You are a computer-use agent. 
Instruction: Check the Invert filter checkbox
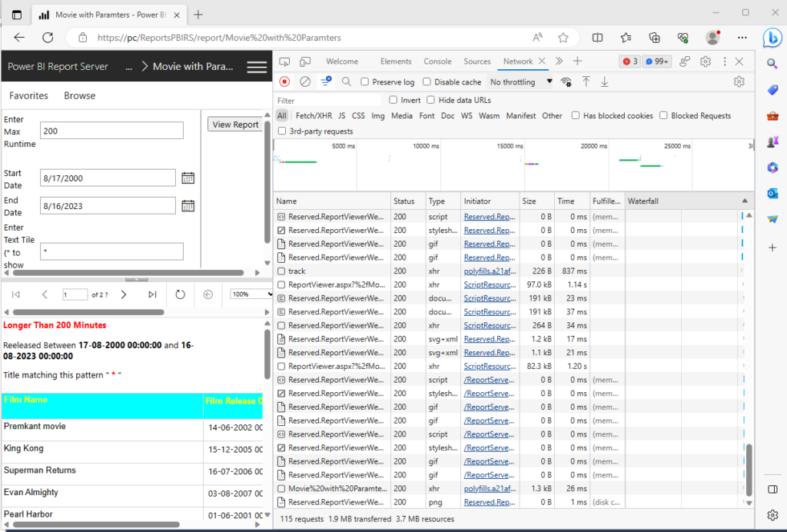pos(393,100)
